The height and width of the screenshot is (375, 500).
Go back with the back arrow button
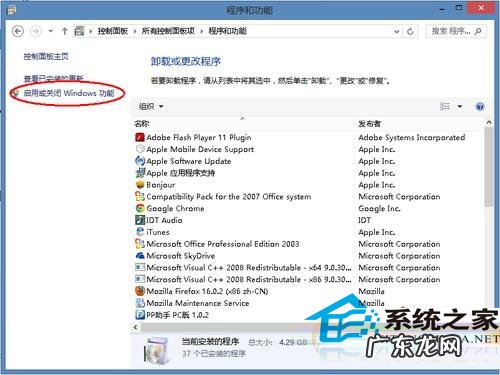(x=18, y=31)
